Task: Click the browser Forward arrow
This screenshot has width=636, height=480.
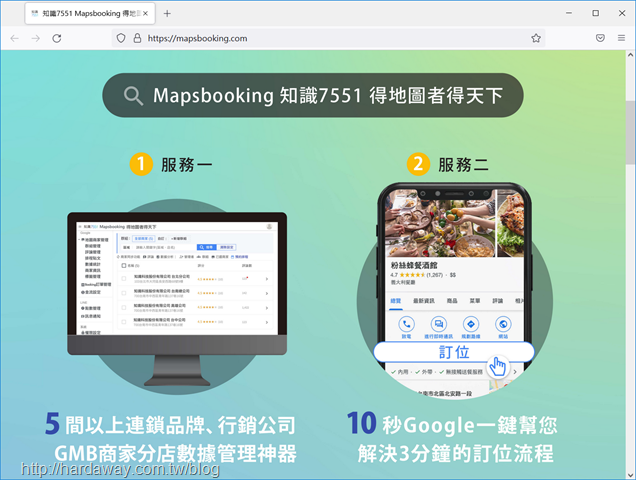Action: 36,38
